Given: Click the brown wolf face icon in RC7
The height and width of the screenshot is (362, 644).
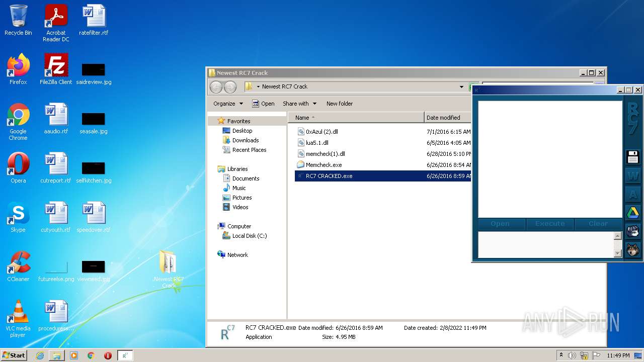Looking at the screenshot, I should coord(632,249).
